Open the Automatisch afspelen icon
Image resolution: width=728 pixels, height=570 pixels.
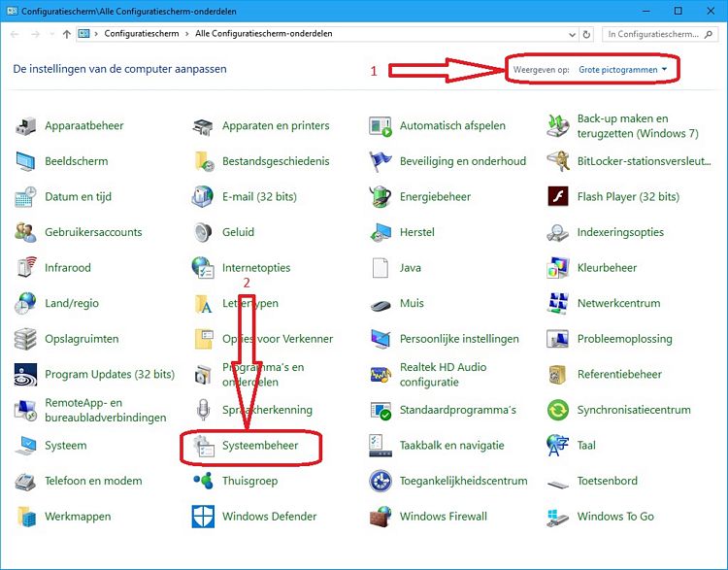pyautogui.click(x=381, y=126)
